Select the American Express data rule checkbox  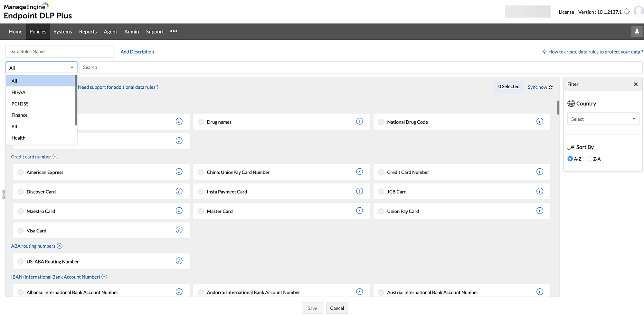pos(20,172)
